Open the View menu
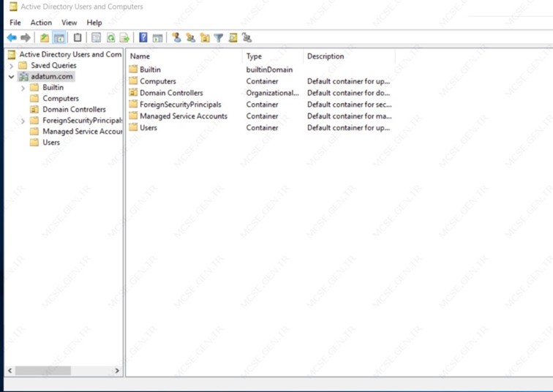 tap(69, 23)
